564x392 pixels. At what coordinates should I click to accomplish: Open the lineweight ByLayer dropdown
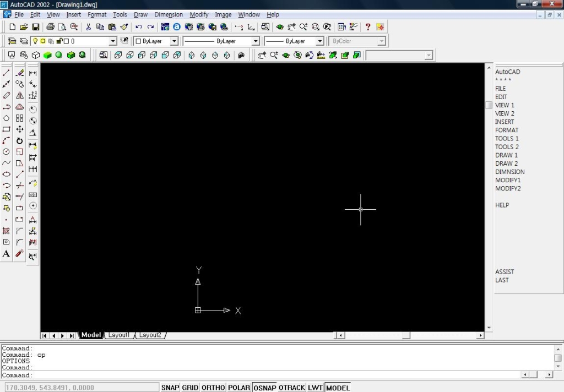[320, 41]
